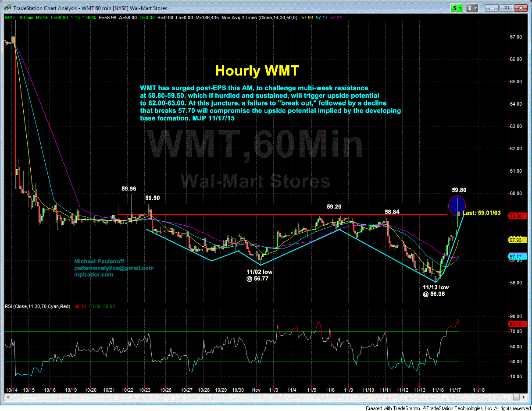The image size is (532, 411).
Task: Click the '59.50' price annotation
Action: point(153,198)
